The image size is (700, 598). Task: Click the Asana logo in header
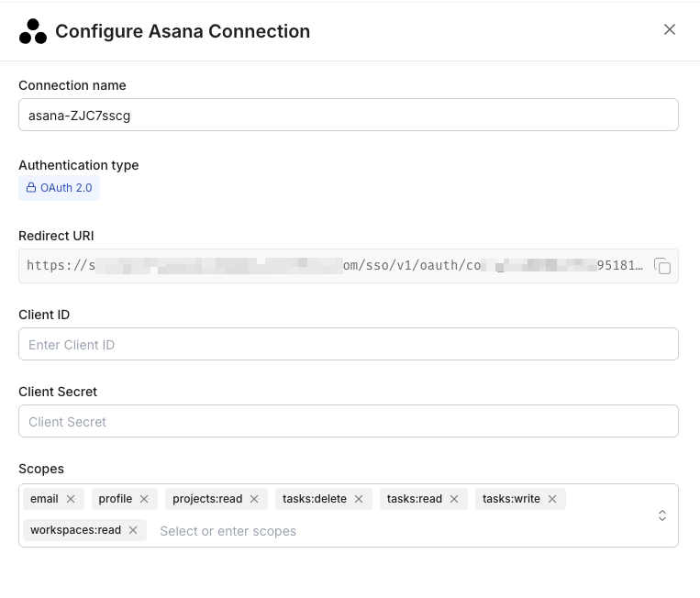point(33,31)
